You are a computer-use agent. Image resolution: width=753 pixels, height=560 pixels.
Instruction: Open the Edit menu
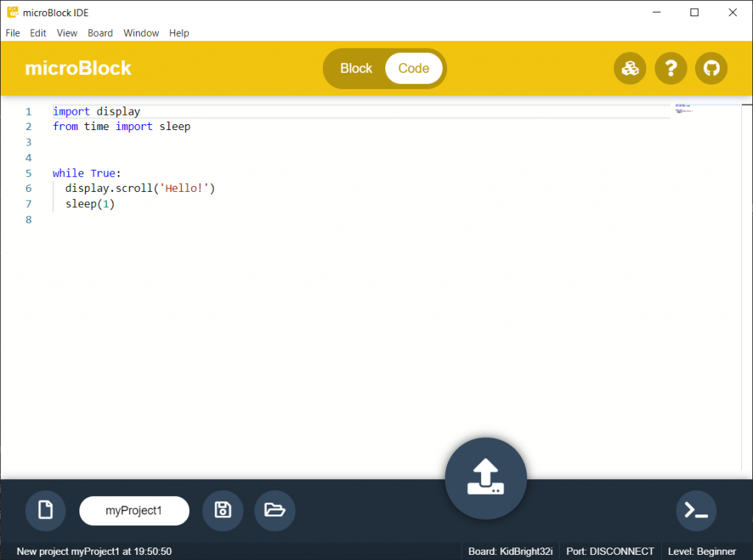click(38, 33)
